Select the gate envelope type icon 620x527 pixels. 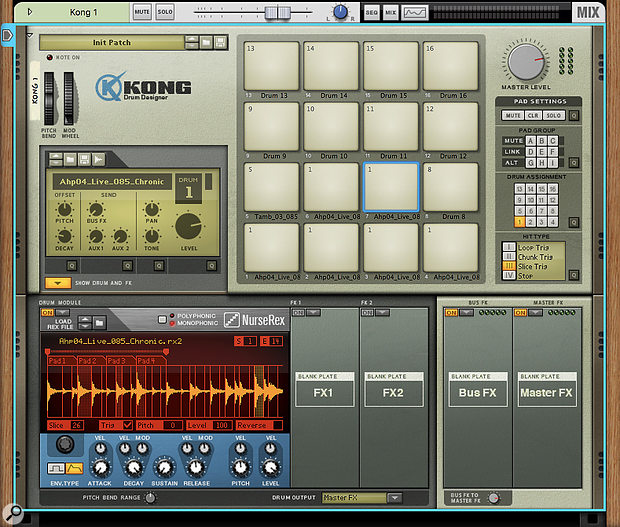(56, 468)
